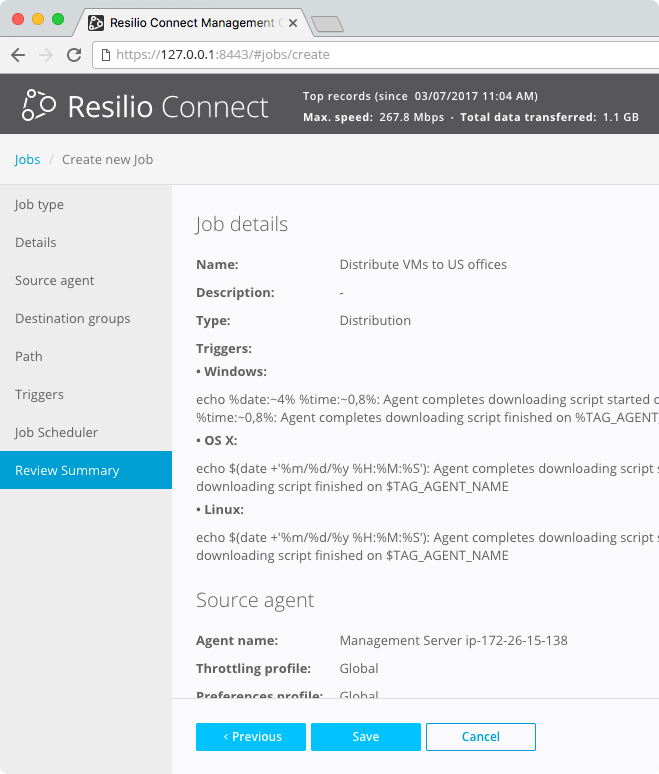Image resolution: width=659 pixels, height=774 pixels.
Task: Open the Job type step
Action: tap(86, 204)
